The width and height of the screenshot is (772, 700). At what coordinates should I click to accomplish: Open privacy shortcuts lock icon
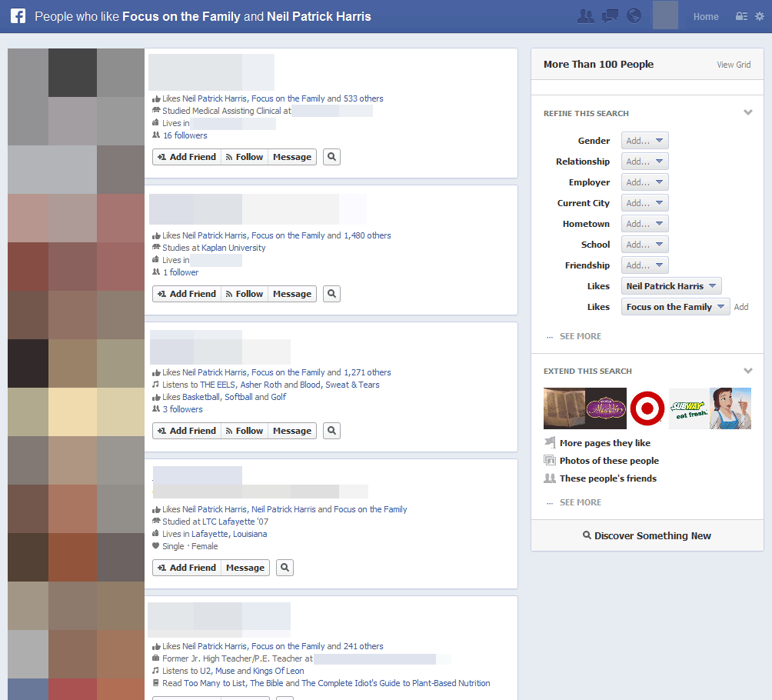pos(741,16)
